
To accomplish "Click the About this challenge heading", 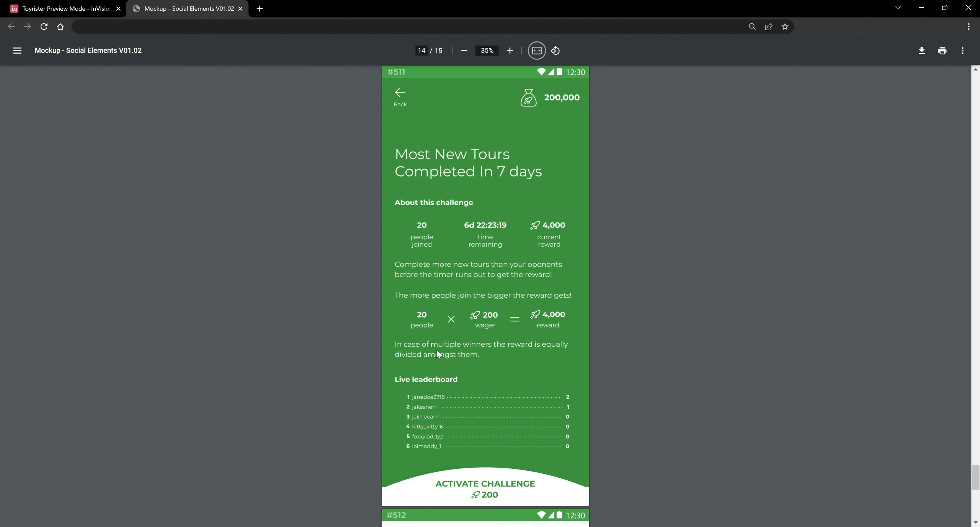I will [x=434, y=203].
